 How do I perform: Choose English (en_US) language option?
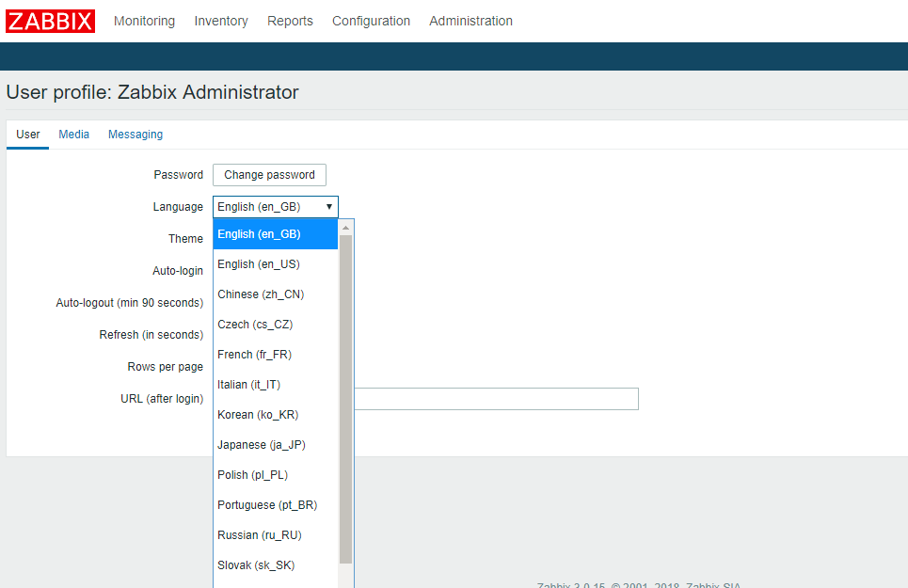pyautogui.click(x=276, y=264)
